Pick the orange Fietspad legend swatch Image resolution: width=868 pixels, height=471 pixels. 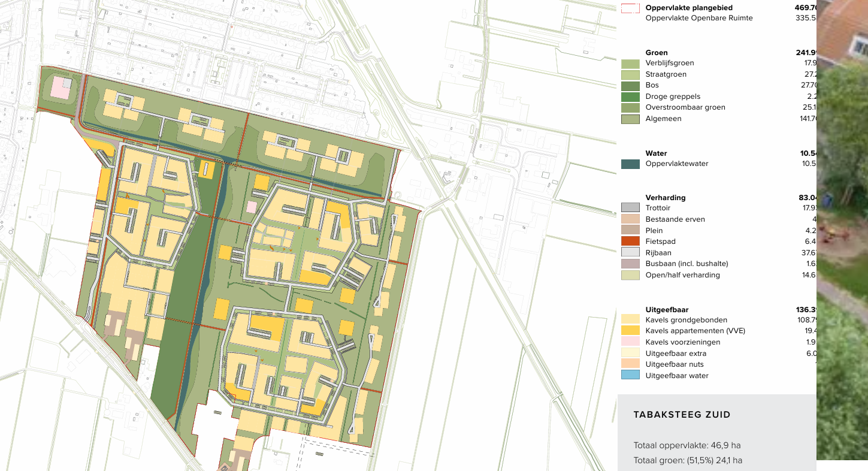tap(630, 241)
